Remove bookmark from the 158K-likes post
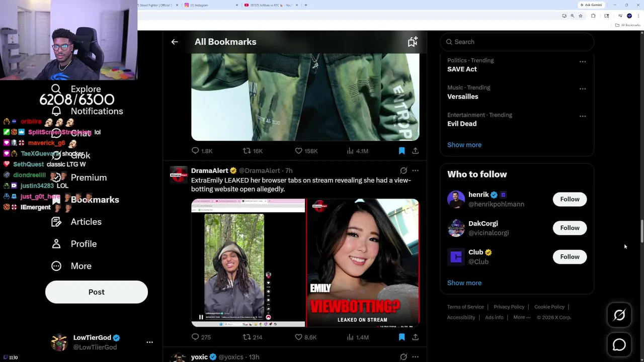This screenshot has width=644, height=362. tap(401, 151)
